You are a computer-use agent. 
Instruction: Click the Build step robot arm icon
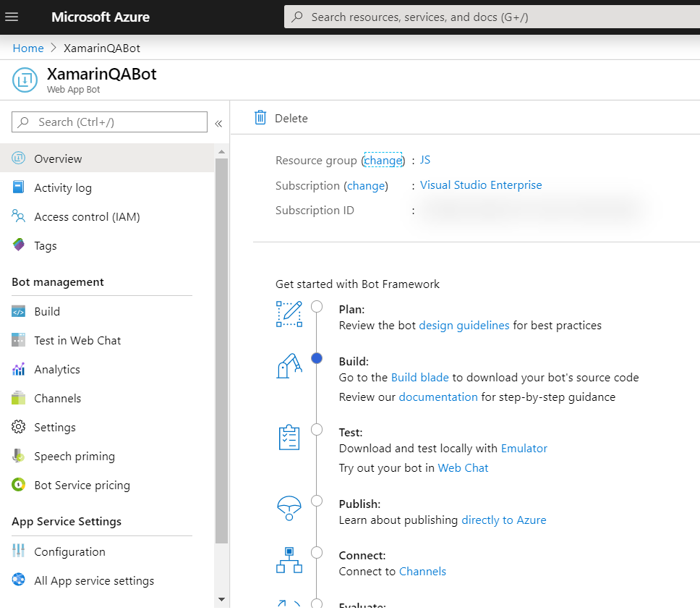coord(289,366)
